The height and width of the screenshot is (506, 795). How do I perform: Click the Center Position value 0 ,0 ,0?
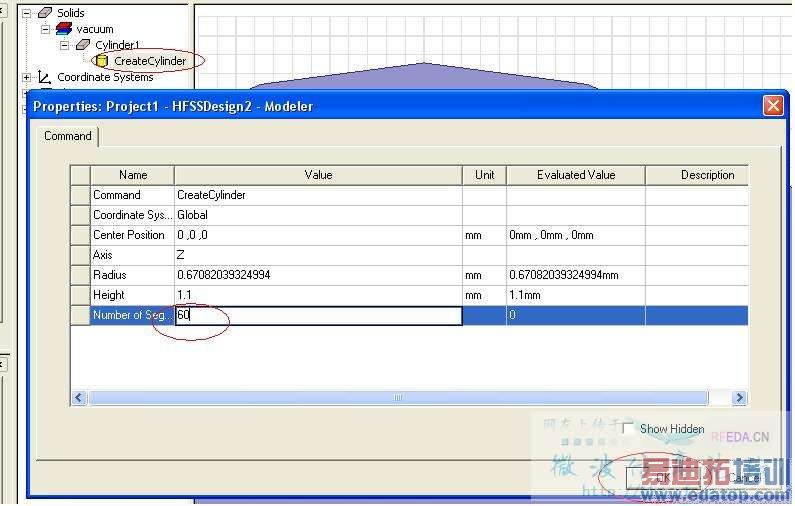tap(318, 235)
